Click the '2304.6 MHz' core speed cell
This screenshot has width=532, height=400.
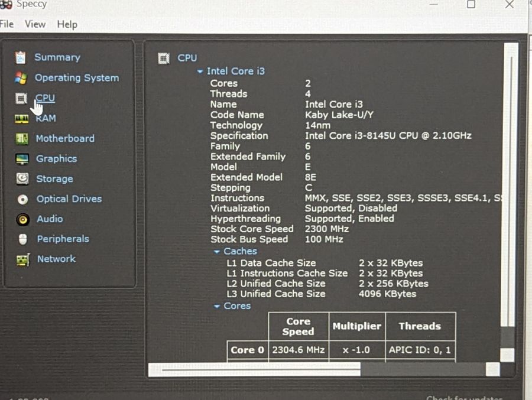pyautogui.click(x=299, y=350)
